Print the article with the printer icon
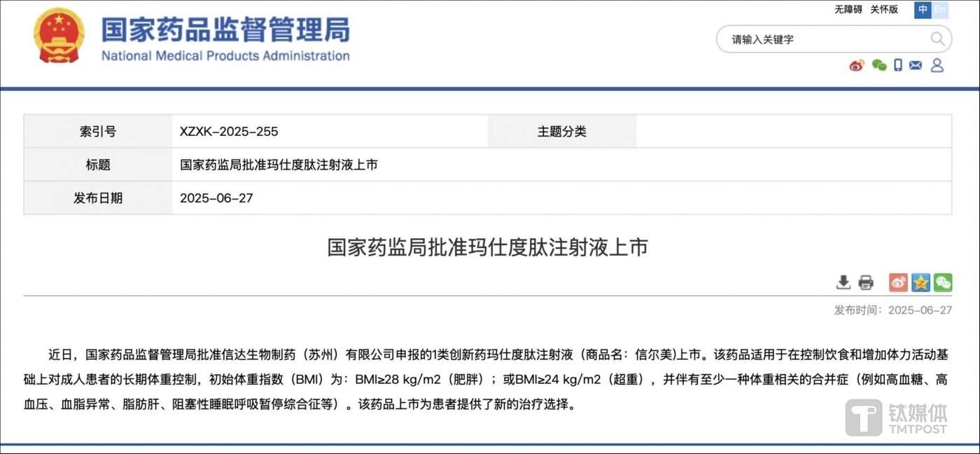 (866, 282)
